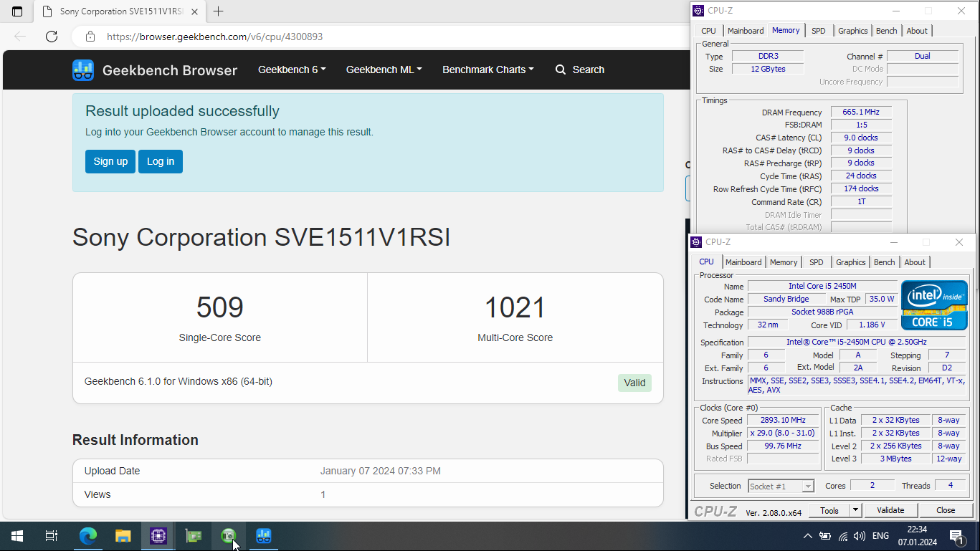Screen dimensions: 980x551
Task: Check the battery status tray icon
Action: (825, 536)
